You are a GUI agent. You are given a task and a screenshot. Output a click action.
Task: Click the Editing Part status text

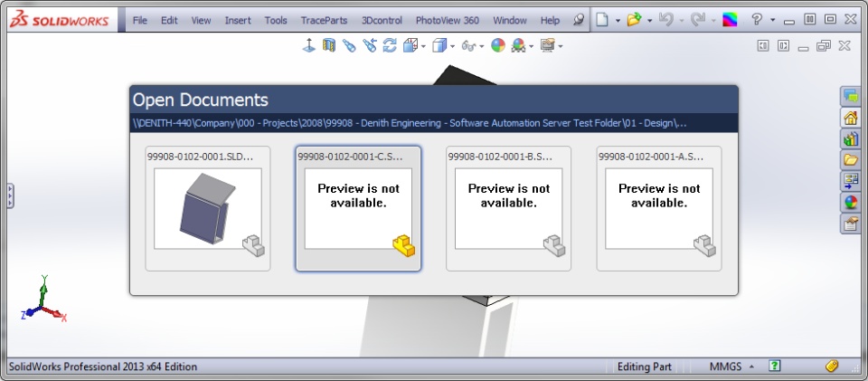click(645, 366)
